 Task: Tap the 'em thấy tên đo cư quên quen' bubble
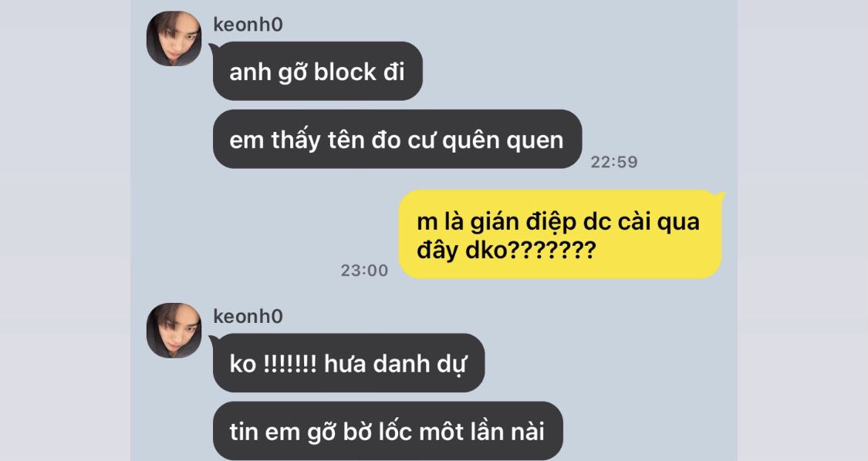(397, 140)
